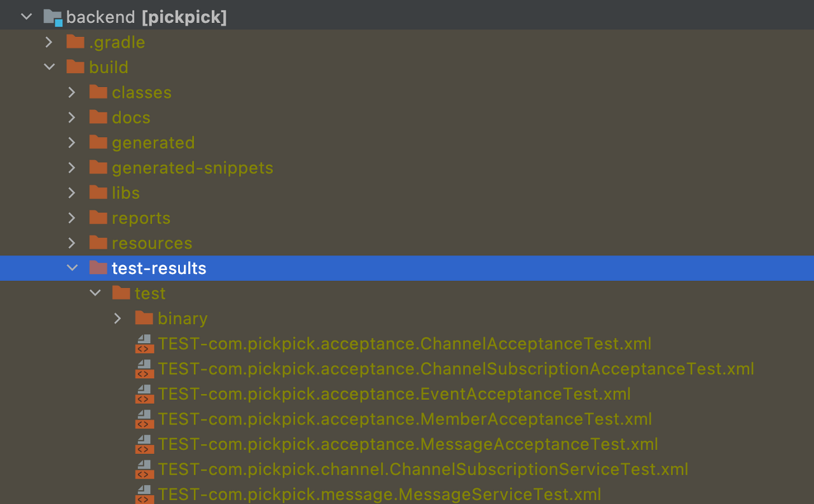Click the classes folder icon
Screen dimensions: 814x504
[99, 92]
